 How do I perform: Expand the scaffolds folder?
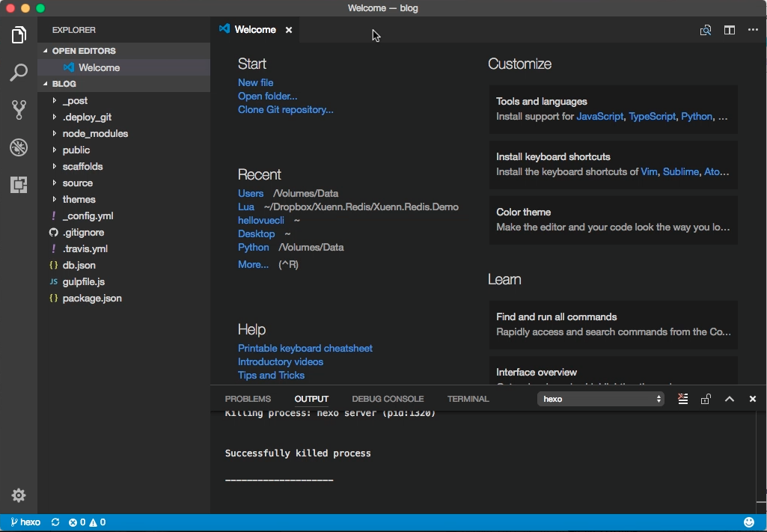point(123,166)
